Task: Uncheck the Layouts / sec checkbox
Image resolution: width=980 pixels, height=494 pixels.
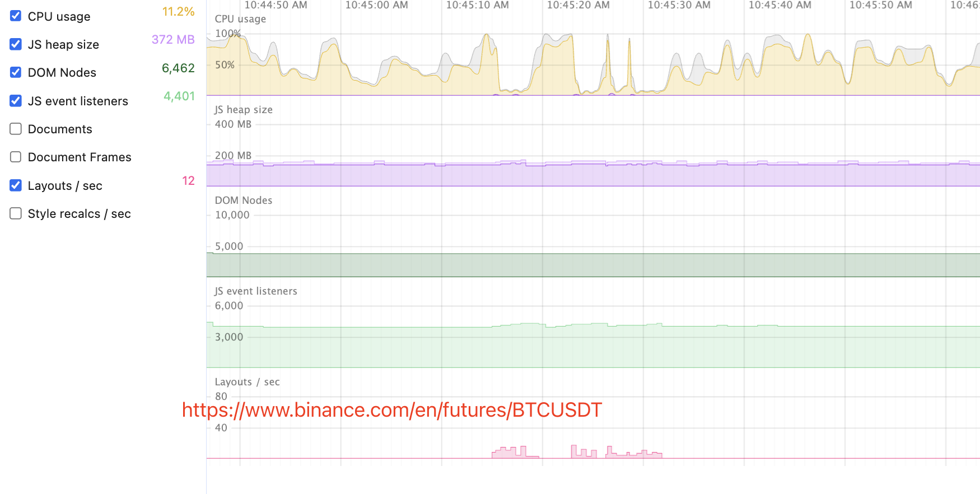Action: pyautogui.click(x=16, y=185)
